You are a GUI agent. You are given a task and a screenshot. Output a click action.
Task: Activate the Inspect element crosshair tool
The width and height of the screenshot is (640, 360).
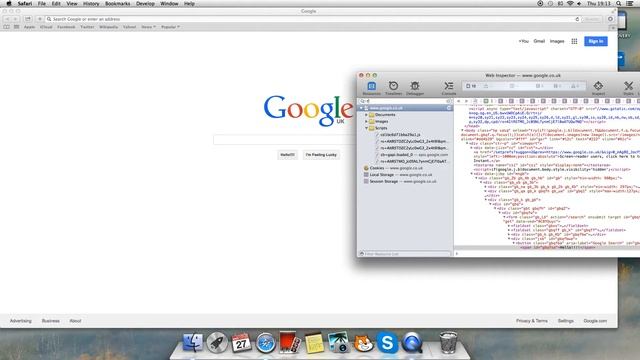tap(598, 88)
